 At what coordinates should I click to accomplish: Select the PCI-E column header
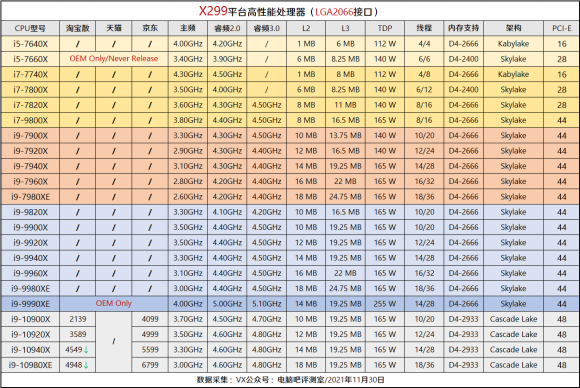coord(562,28)
